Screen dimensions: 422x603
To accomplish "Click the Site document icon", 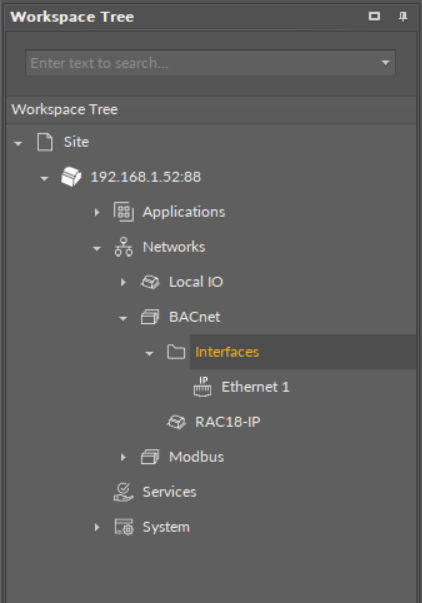I will pos(45,142).
